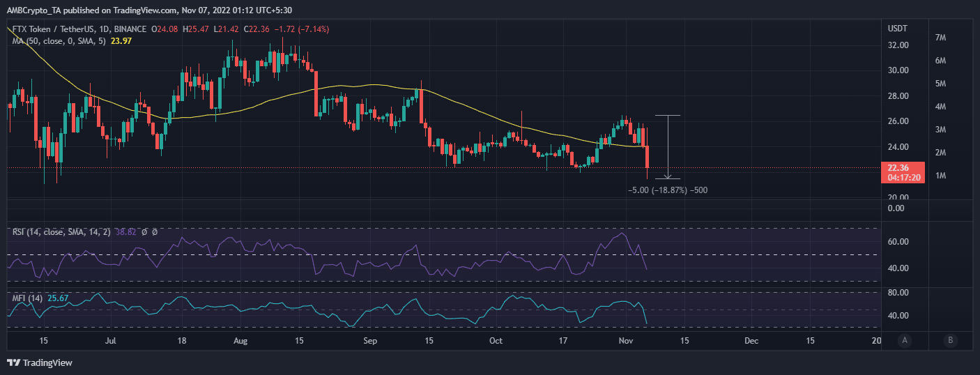
Task: Click the MA 50 close SMA indicator label
Action: 60,40
